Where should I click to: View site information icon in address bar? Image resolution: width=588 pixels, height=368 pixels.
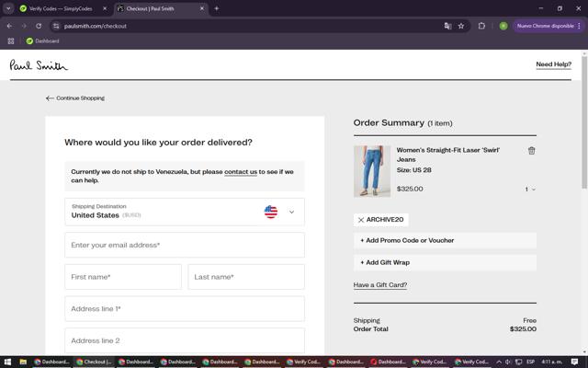[56, 26]
